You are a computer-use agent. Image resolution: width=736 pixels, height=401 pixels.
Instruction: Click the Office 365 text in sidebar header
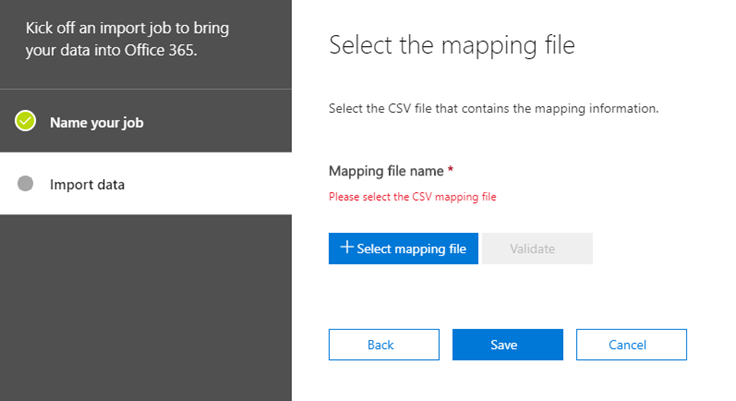(161, 50)
